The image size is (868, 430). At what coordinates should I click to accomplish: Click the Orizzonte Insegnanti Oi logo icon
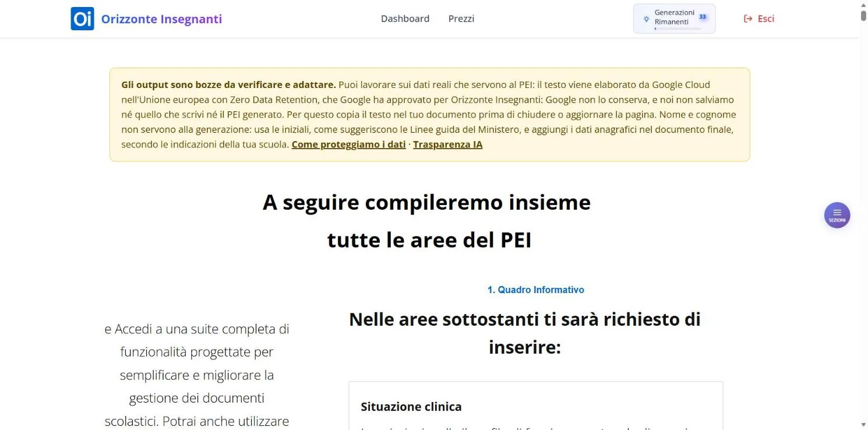(x=82, y=19)
